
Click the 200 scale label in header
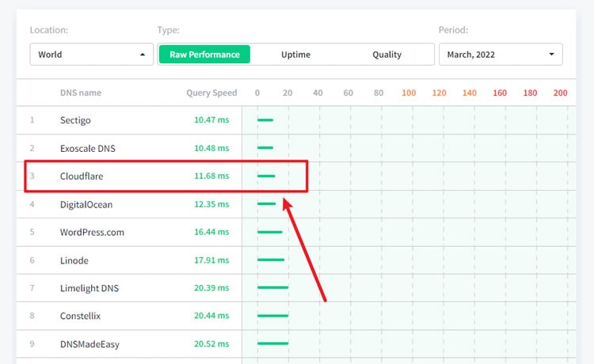(x=560, y=93)
